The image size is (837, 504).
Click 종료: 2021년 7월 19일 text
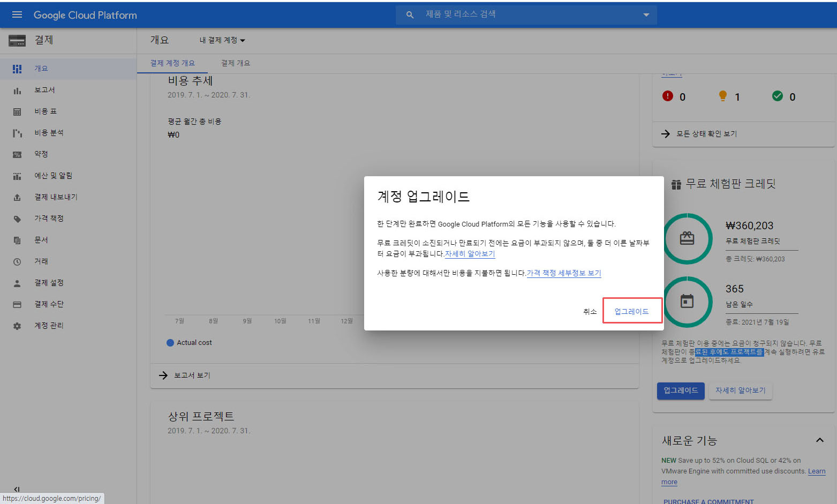point(757,322)
